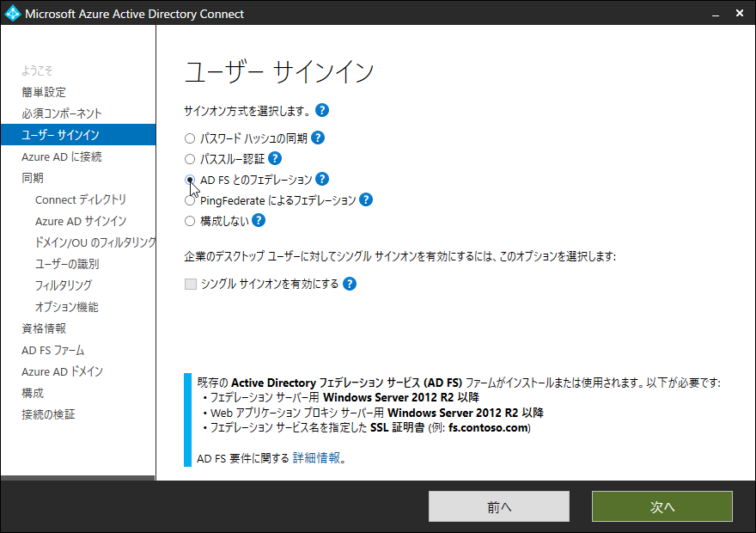Click fs.contoso.com example text

point(489,428)
